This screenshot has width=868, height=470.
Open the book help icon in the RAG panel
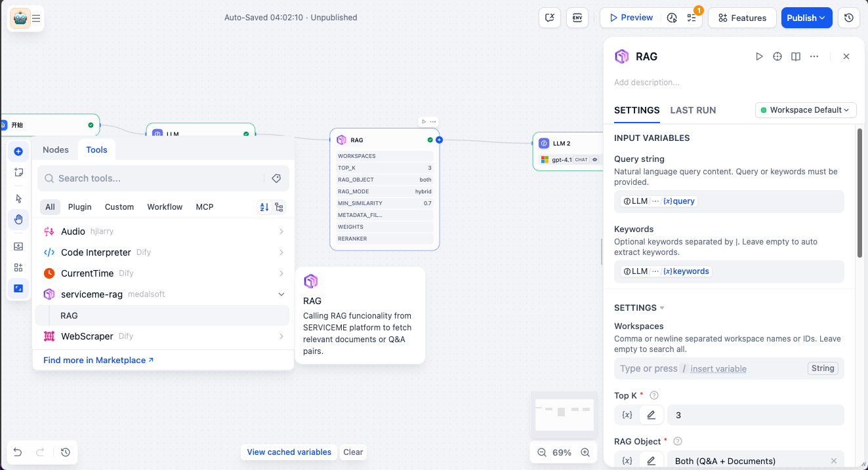pos(796,56)
